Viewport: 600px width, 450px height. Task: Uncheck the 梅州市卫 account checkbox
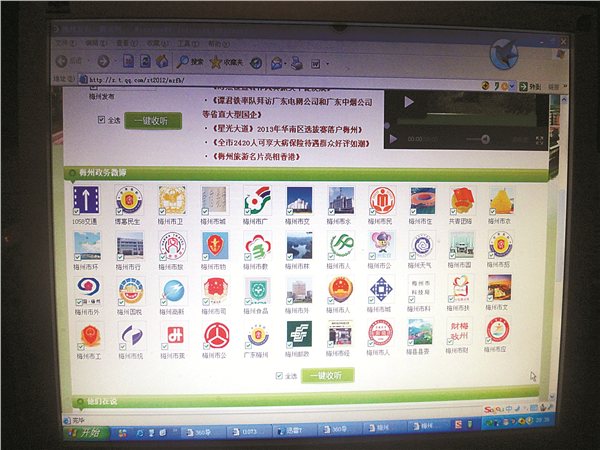[x=162, y=212]
